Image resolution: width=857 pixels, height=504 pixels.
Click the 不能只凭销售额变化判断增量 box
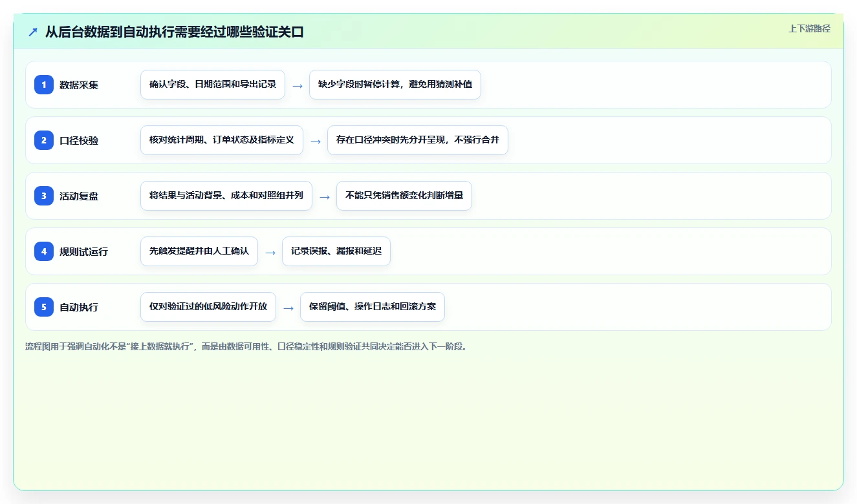point(404,196)
